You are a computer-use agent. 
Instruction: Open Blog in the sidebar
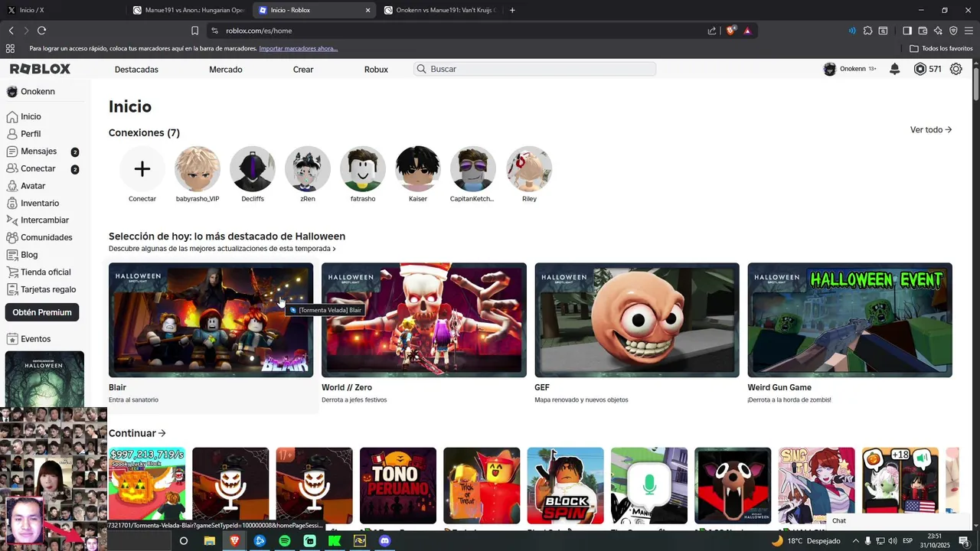[22, 255]
